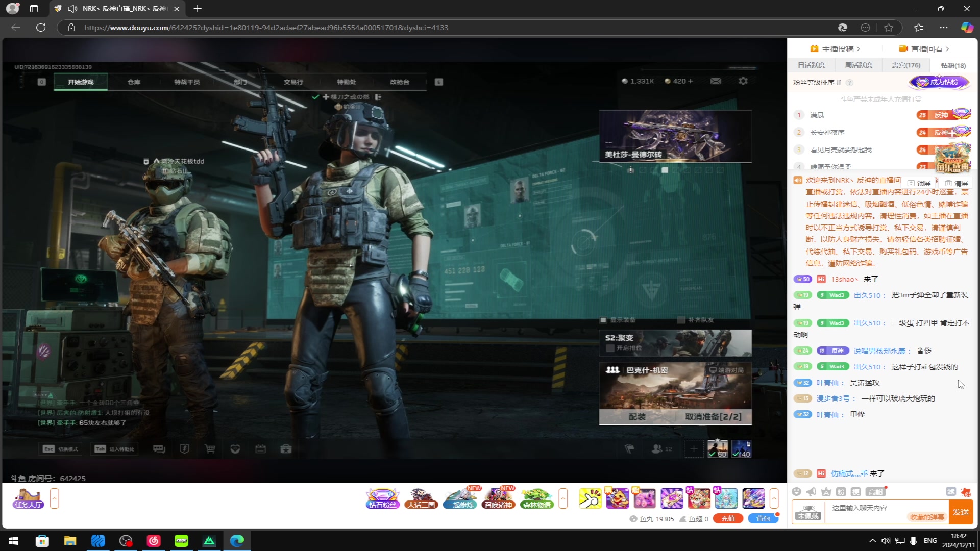Click the 梗 meme icon in chat toolbar

pos(856,492)
